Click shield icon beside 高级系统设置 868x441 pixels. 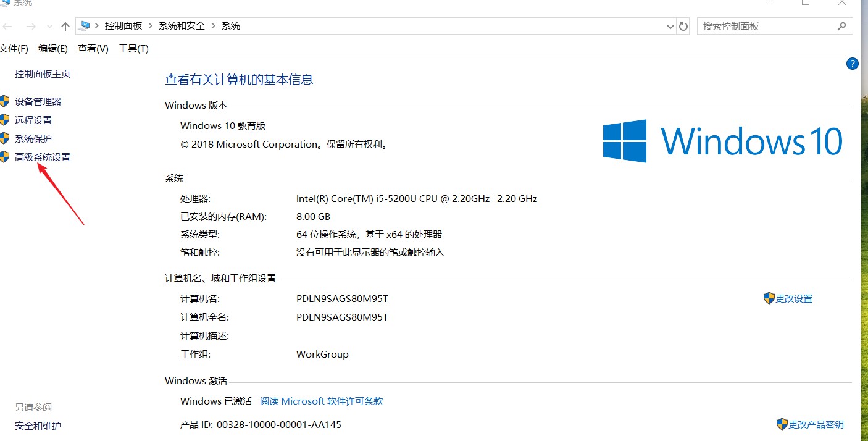(5, 157)
